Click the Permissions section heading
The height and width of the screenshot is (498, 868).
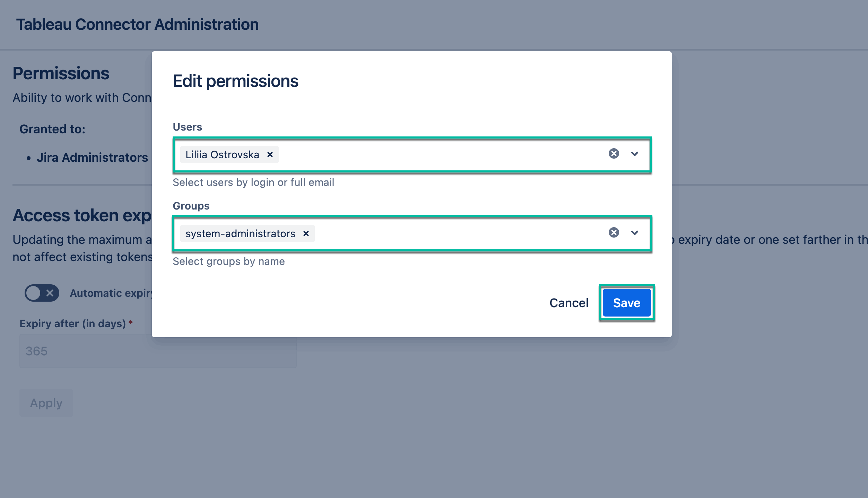[x=61, y=73]
